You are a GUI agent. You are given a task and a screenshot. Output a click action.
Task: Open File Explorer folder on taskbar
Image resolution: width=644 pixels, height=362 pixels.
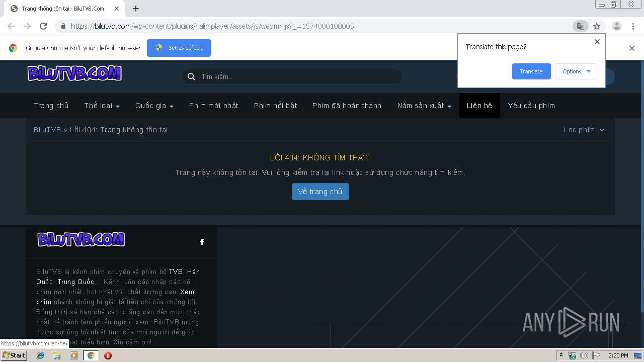click(57, 355)
